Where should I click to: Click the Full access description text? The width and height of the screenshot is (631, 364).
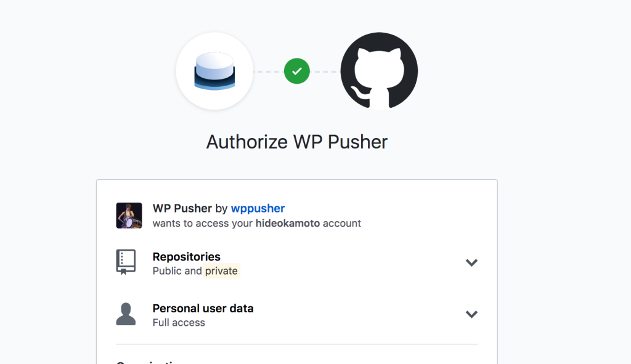click(179, 322)
